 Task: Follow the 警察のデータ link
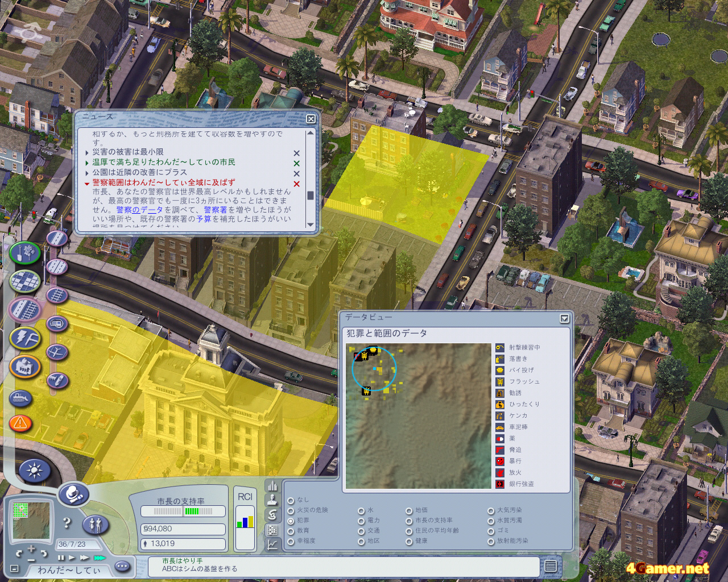point(139,210)
